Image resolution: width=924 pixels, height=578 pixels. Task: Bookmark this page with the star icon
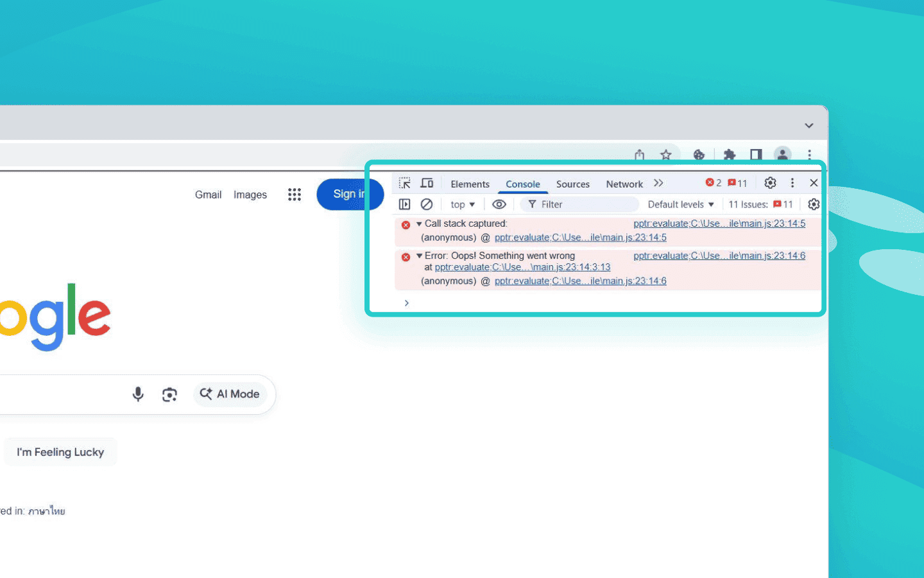click(x=666, y=155)
